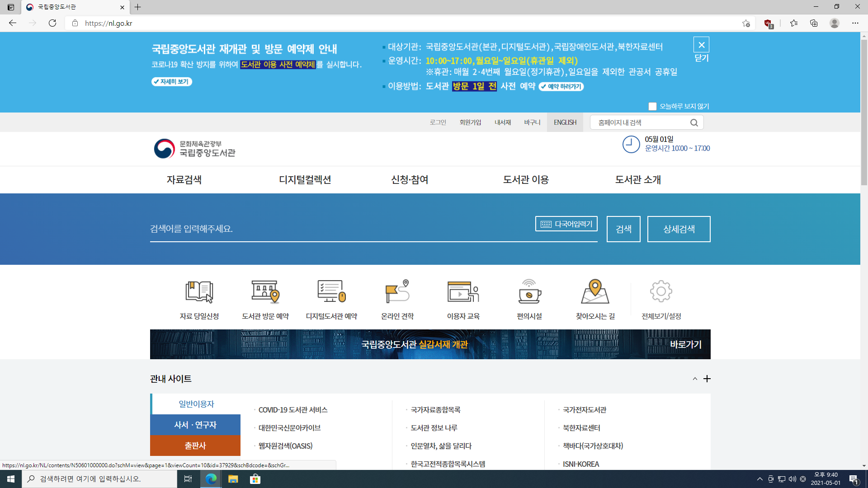The height and width of the screenshot is (488, 868).
Task: Select the 사서 · 연구자 tab
Action: click(195, 425)
